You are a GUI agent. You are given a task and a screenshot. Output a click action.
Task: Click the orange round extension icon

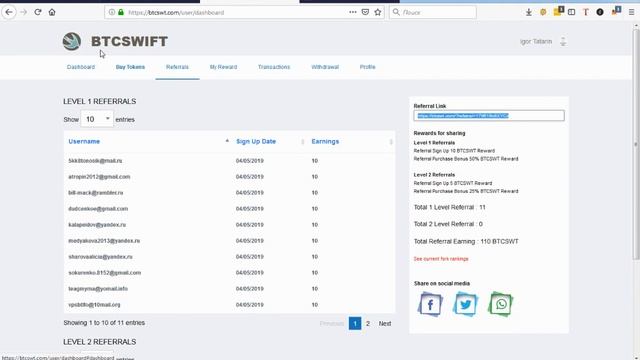point(543,12)
